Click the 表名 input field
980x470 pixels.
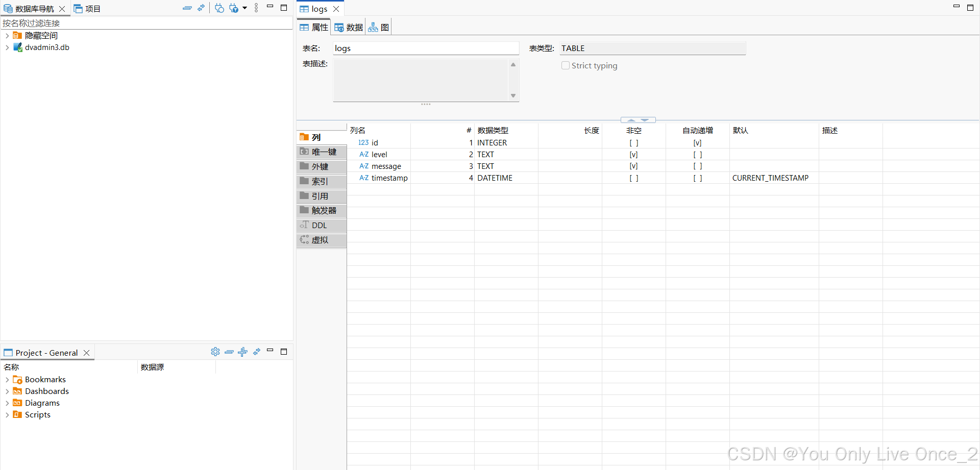(x=426, y=48)
